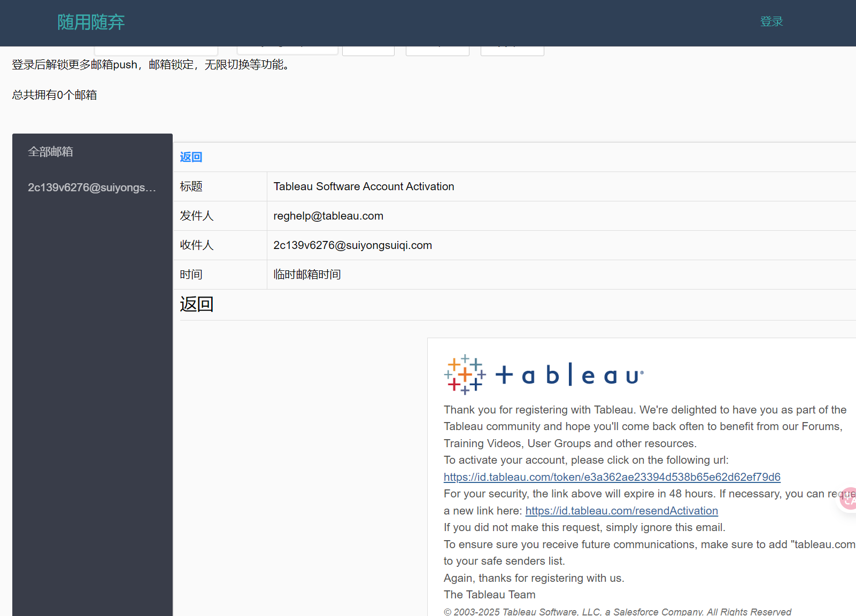Open the 2c139v6276@suiyongs… mailbox entry

pos(92,188)
